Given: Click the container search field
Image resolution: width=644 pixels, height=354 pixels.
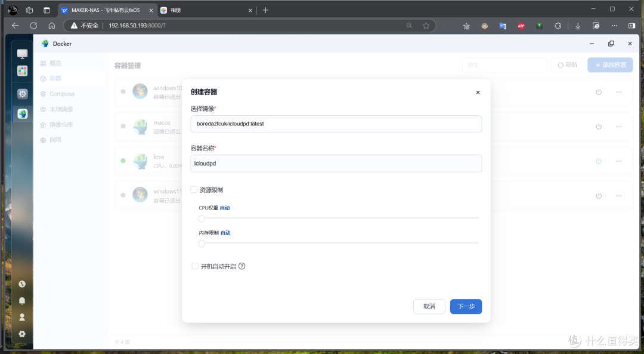Looking at the screenshot, I should click(504, 65).
